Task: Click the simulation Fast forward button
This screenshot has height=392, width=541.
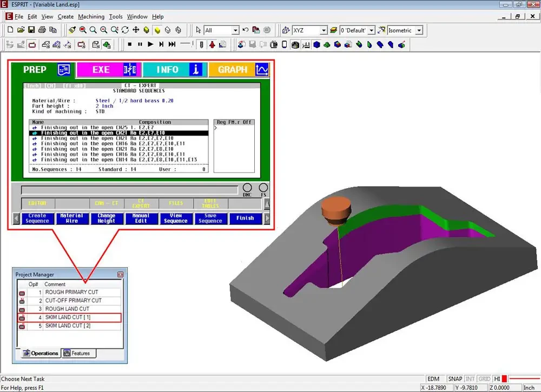Action: pos(172,44)
